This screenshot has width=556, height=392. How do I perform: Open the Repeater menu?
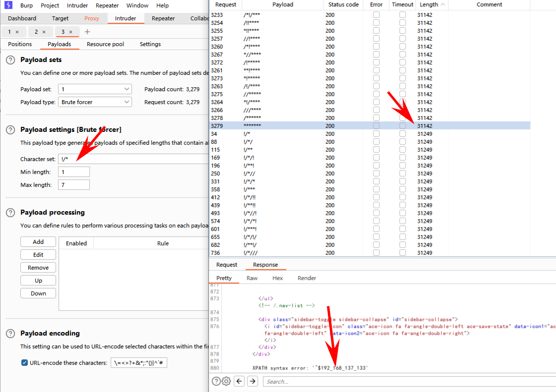[107, 5]
